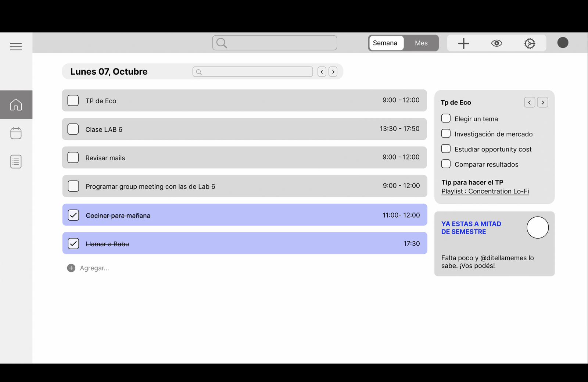Uncheck the Cocinar para mañana task
This screenshot has width=588, height=382.
pos(73,215)
